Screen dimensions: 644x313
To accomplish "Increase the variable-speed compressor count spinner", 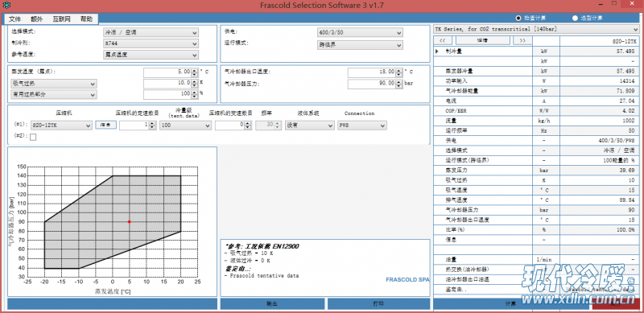I will [x=248, y=124].
